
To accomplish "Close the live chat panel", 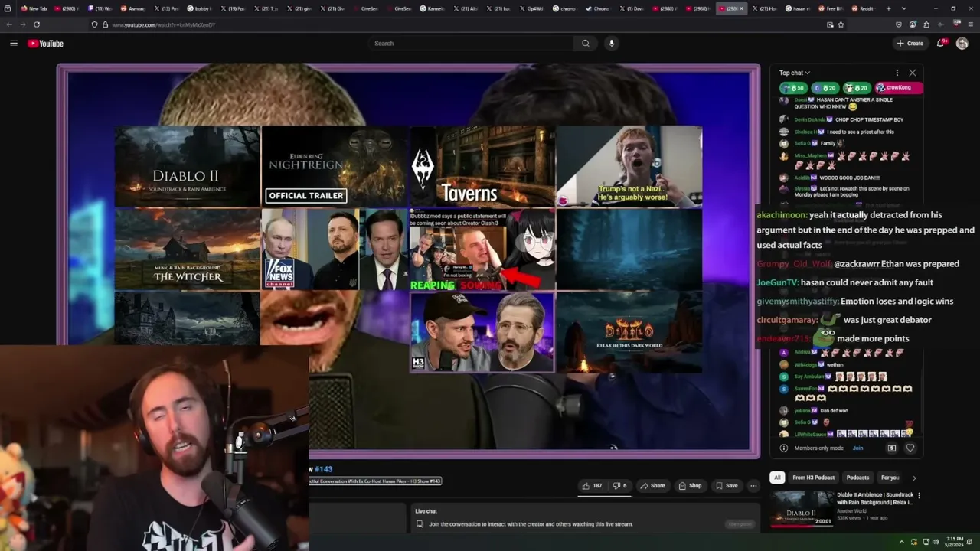I will 912,73.
